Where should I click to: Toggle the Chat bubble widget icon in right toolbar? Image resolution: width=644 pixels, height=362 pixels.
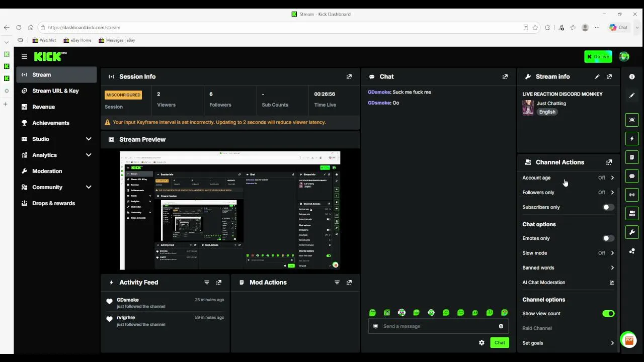[632, 176]
